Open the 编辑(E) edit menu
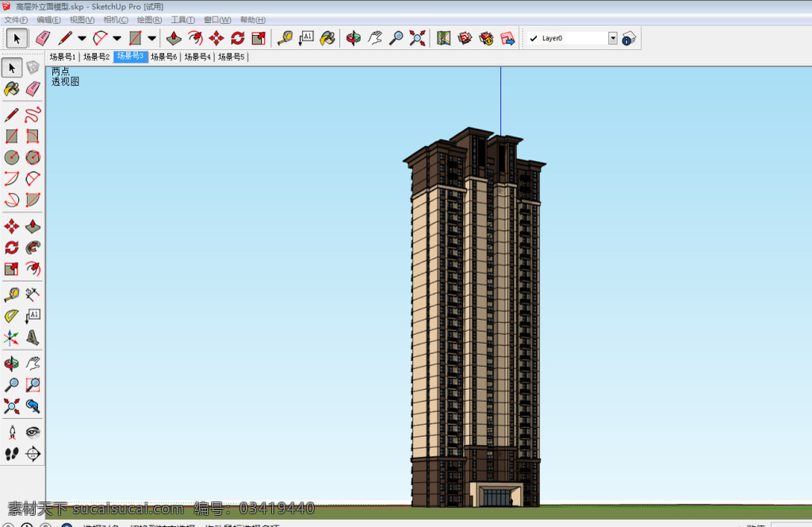 (x=48, y=20)
